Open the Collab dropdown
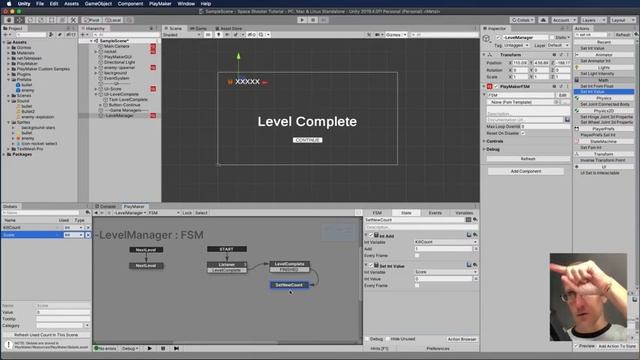The width and height of the screenshot is (640, 360). click(522, 20)
